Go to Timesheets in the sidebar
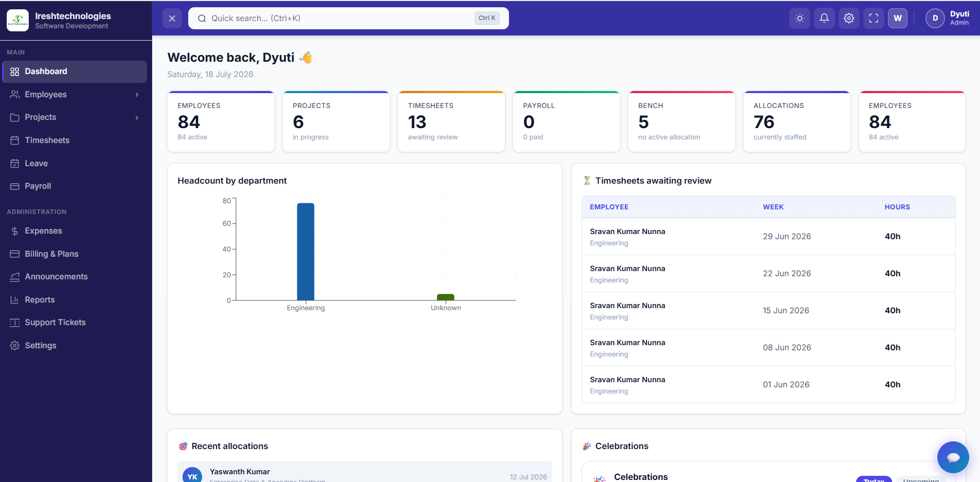The height and width of the screenshot is (482, 980). [75, 140]
